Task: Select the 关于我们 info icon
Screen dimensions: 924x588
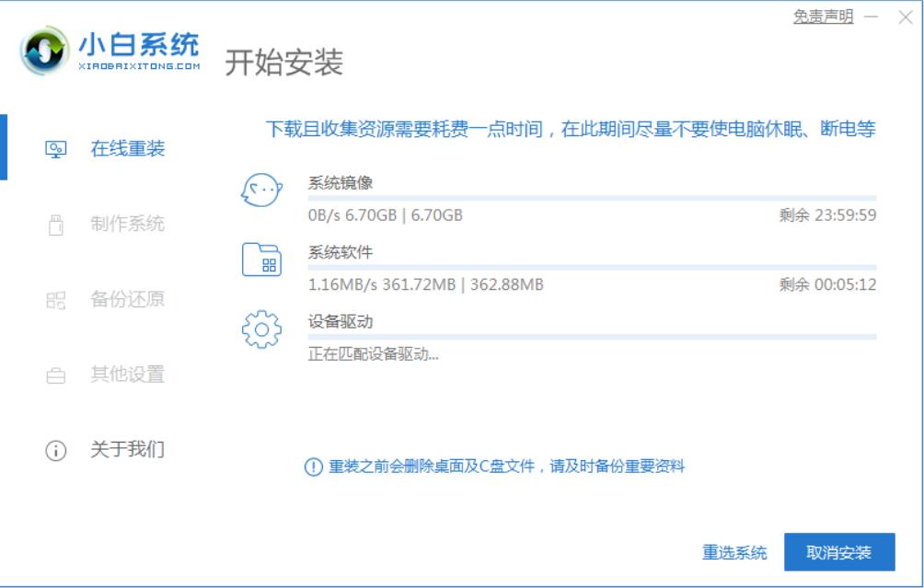Action: [x=55, y=450]
